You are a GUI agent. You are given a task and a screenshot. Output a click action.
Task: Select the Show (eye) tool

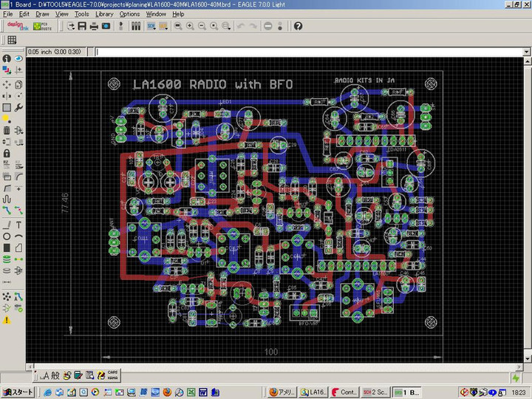click(18, 58)
